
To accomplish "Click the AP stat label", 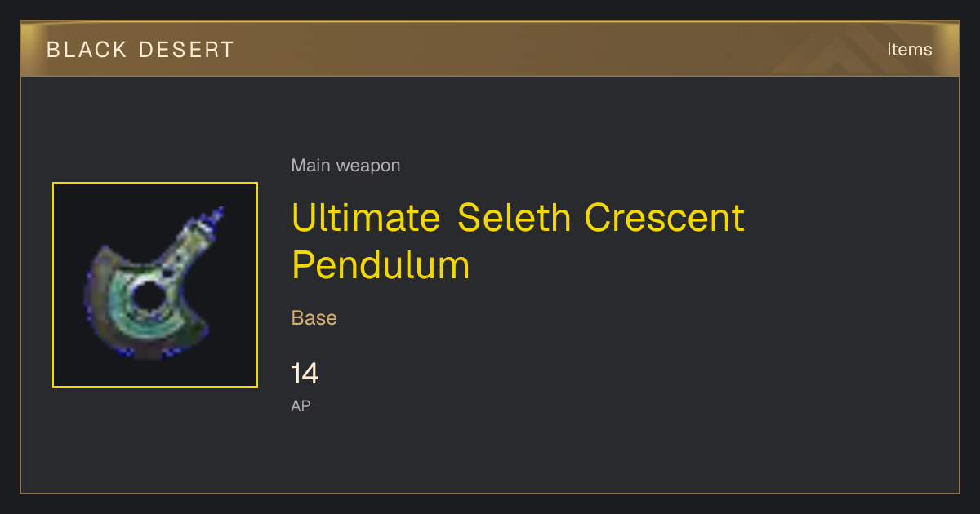I will (x=301, y=405).
